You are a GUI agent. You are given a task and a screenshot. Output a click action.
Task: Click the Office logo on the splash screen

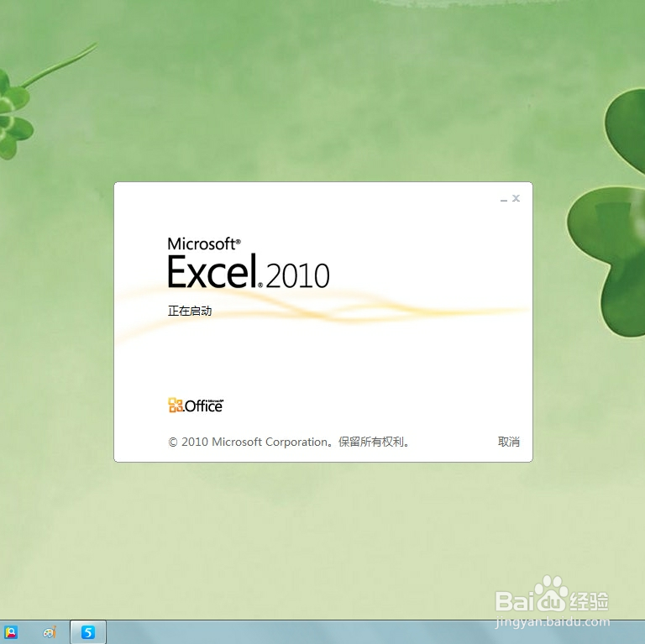click(196, 405)
